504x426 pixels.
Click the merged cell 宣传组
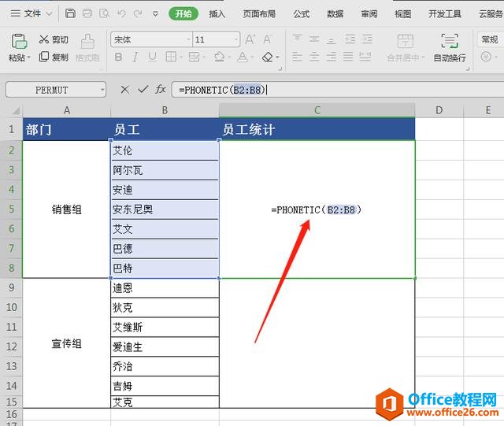coord(66,343)
